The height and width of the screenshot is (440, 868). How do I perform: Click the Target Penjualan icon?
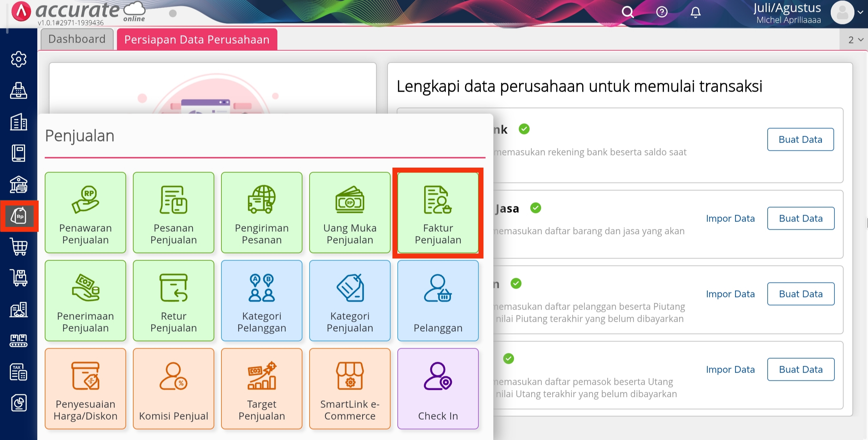pyautogui.click(x=261, y=376)
